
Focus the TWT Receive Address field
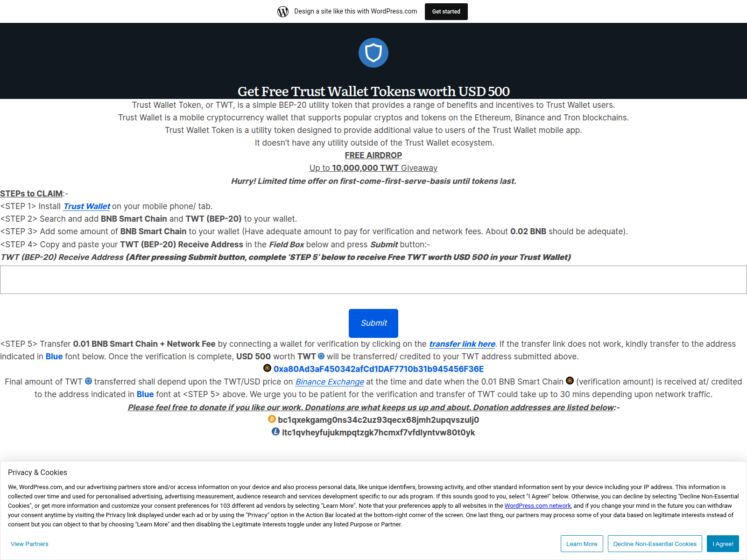click(373, 280)
